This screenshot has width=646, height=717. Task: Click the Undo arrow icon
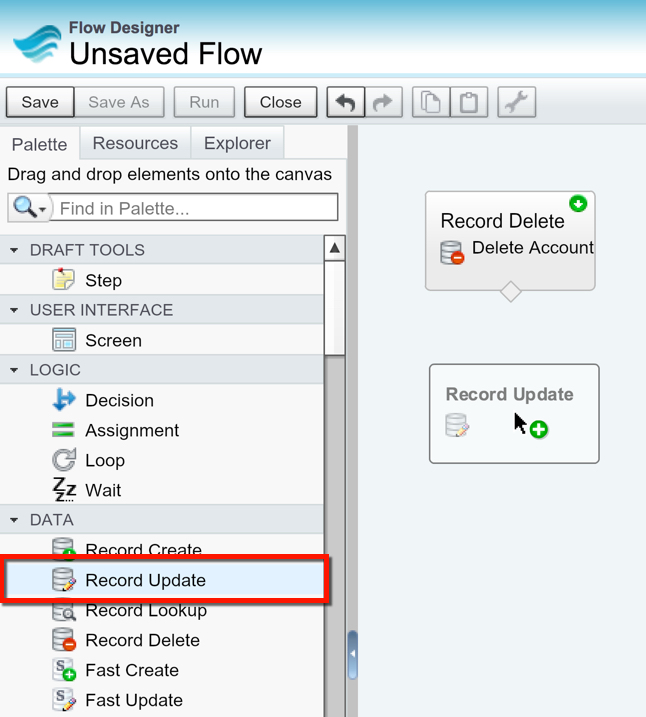point(346,102)
